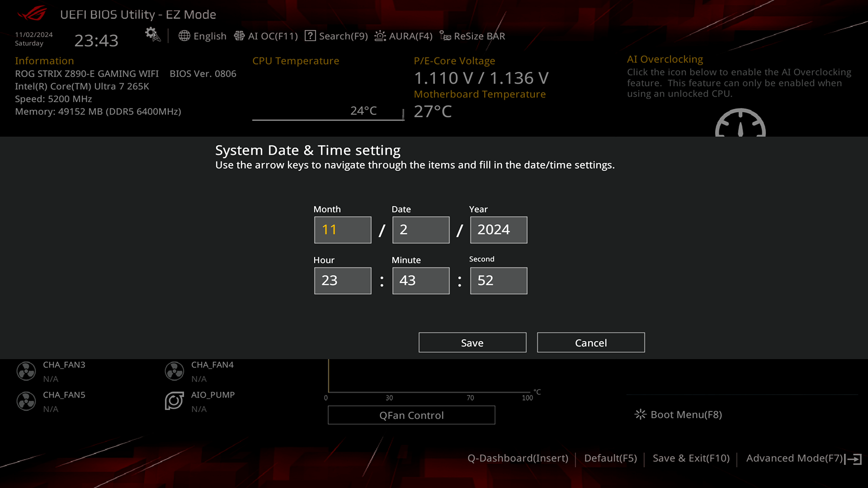Open Boot Menu with F8
Screen dimensions: 868x488
tap(679, 415)
